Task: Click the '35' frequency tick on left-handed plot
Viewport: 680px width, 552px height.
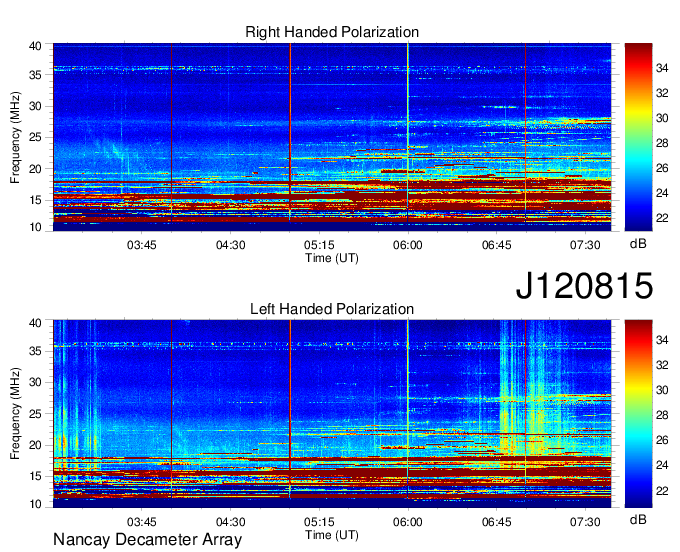Action: coord(35,351)
